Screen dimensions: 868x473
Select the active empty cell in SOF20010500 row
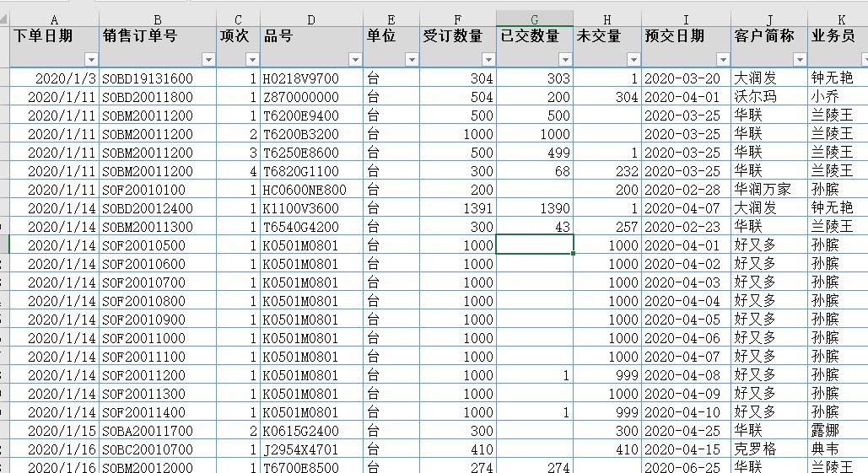(x=535, y=245)
